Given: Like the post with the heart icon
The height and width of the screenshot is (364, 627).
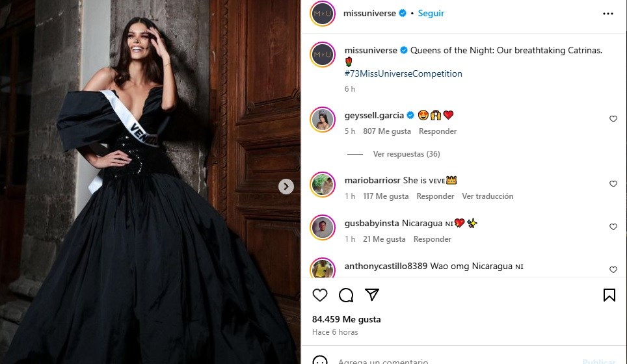Looking at the screenshot, I should point(320,295).
